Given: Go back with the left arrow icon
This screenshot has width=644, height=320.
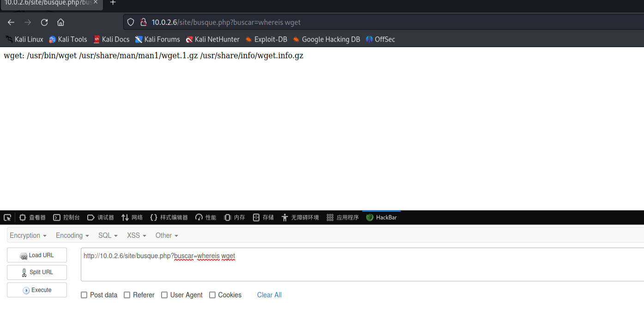Looking at the screenshot, I should point(11,22).
